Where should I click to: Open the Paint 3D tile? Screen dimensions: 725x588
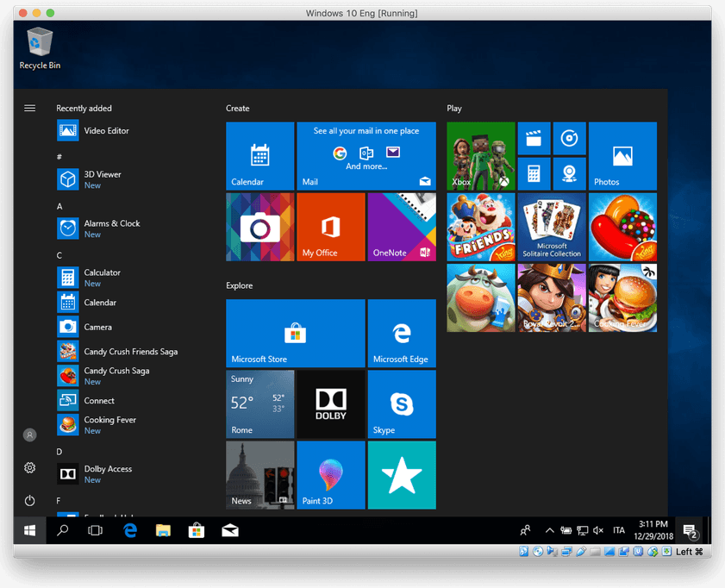point(330,475)
